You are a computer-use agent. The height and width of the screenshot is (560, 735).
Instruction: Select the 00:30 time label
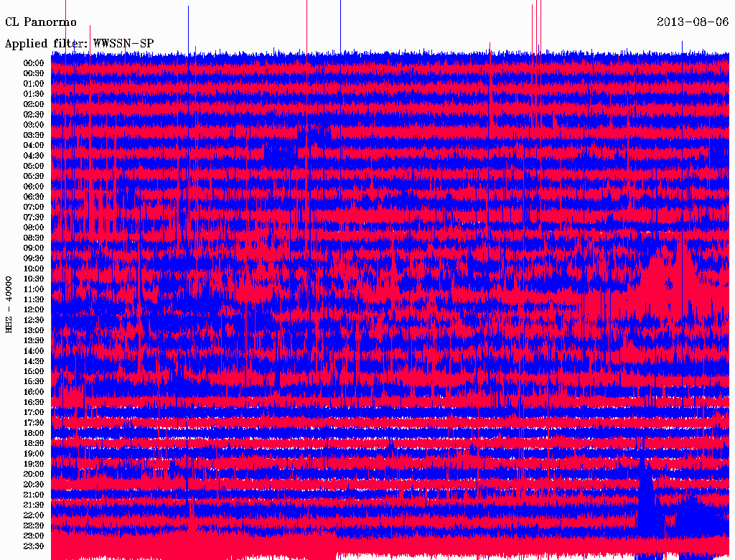34,74
